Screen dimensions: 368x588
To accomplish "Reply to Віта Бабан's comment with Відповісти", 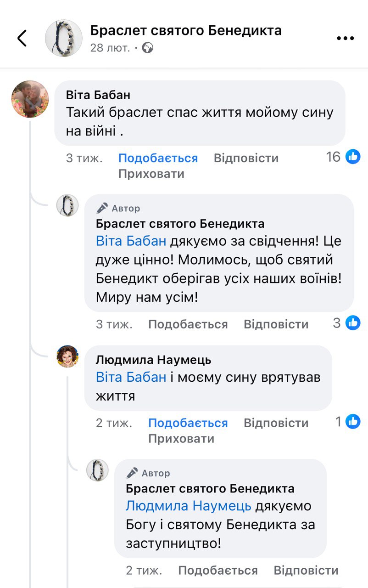I will (x=246, y=158).
